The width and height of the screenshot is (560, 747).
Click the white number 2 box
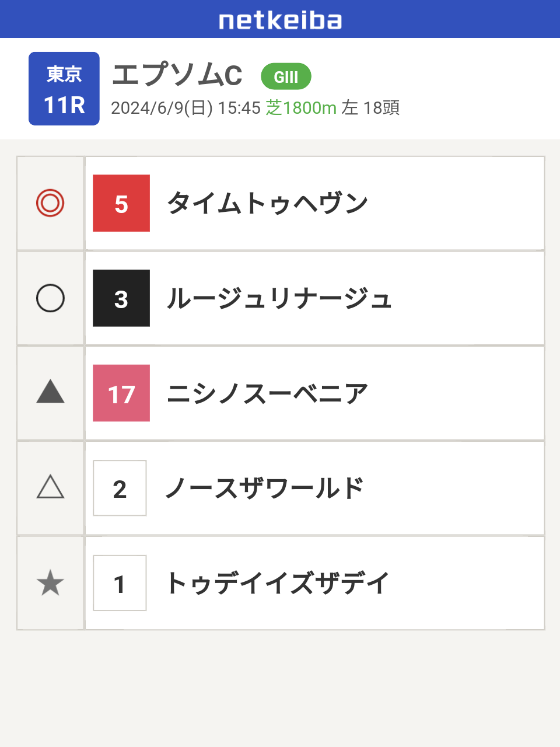(x=120, y=488)
